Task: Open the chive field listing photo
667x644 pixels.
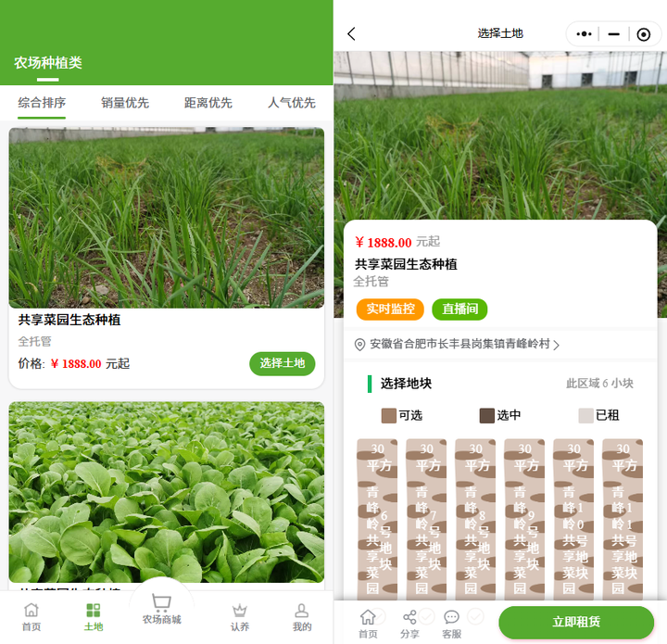Action: [167, 218]
